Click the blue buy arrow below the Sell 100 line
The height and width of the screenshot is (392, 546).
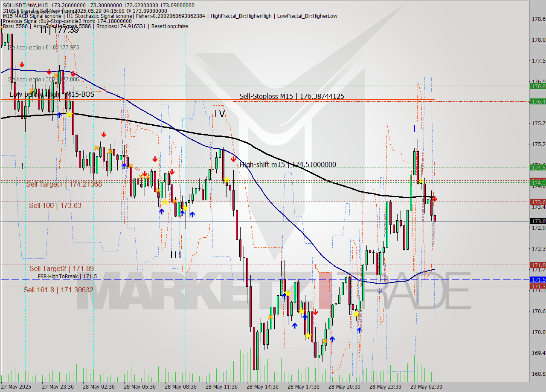point(162,210)
